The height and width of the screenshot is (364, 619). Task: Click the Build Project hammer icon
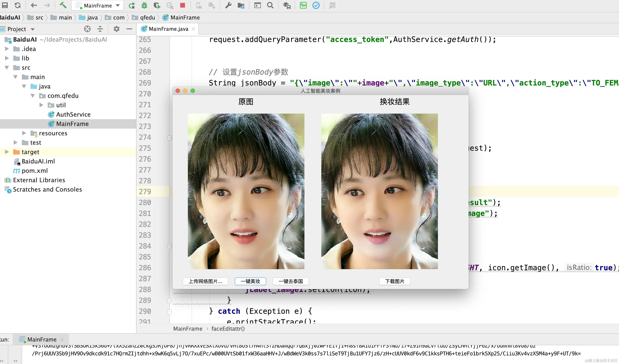click(63, 5)
